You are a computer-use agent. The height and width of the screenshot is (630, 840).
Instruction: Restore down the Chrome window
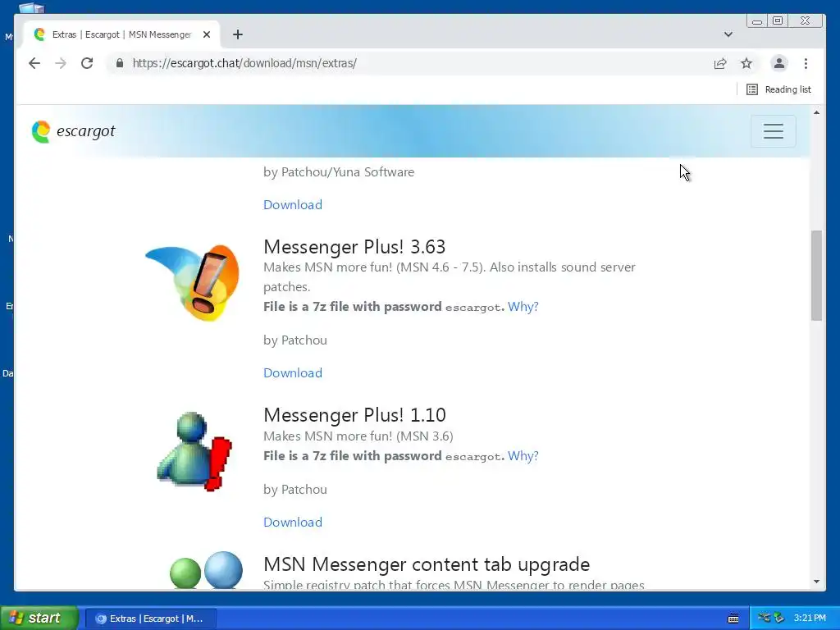778,21
